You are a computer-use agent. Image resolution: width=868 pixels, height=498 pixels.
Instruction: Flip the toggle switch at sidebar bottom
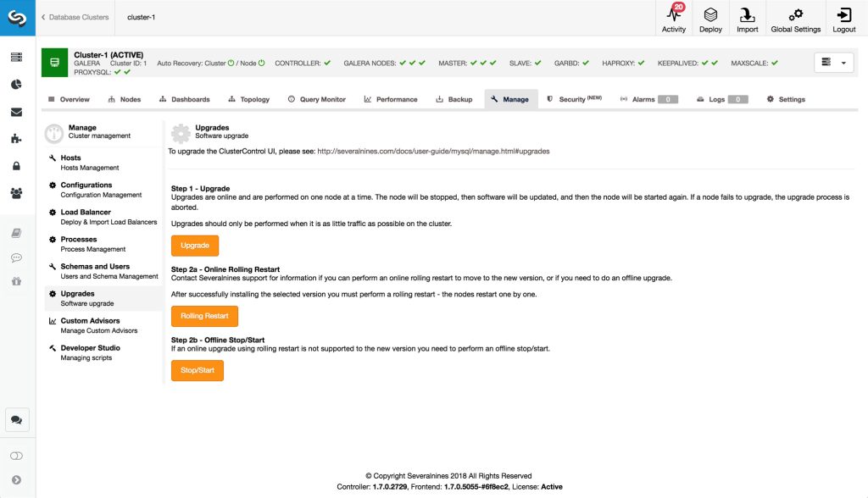point(16,456)
